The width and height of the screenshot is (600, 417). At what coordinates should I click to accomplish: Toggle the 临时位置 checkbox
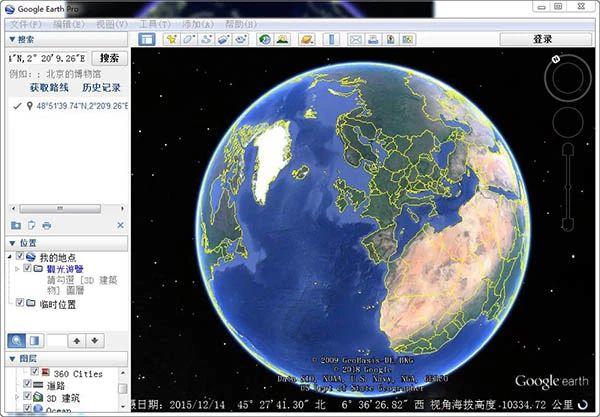tap(20, 303)
